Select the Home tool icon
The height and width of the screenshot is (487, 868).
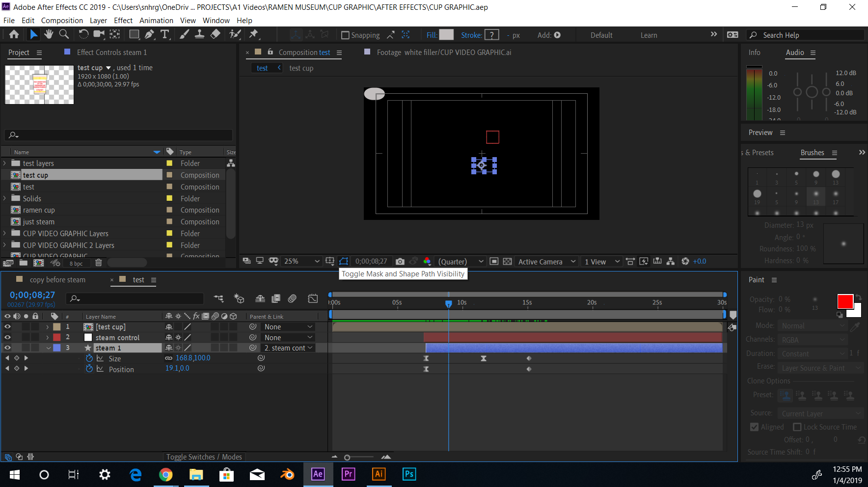pos(14,34)
